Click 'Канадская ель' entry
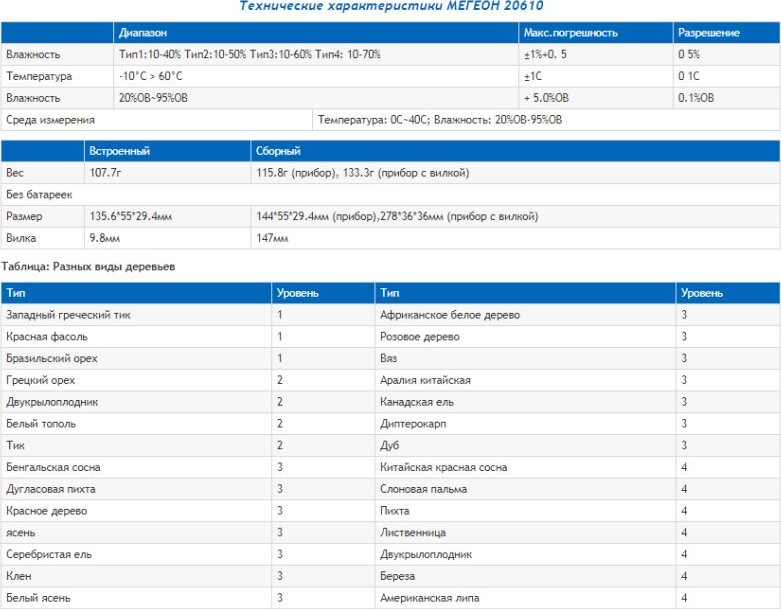781x609 pixels. pos(417,402)
